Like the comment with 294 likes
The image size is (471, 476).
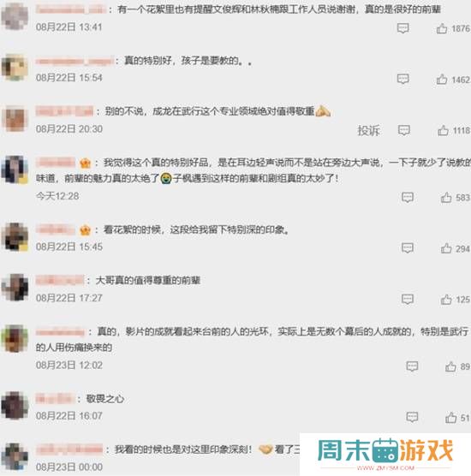pyautogui.click(x=446, y=248)
